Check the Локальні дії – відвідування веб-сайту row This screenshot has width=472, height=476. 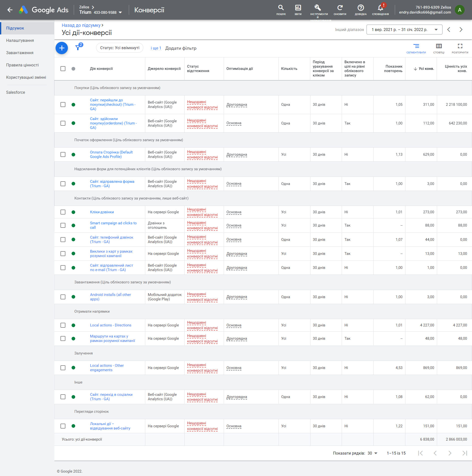pyautogui.click(x=63, y=426)
